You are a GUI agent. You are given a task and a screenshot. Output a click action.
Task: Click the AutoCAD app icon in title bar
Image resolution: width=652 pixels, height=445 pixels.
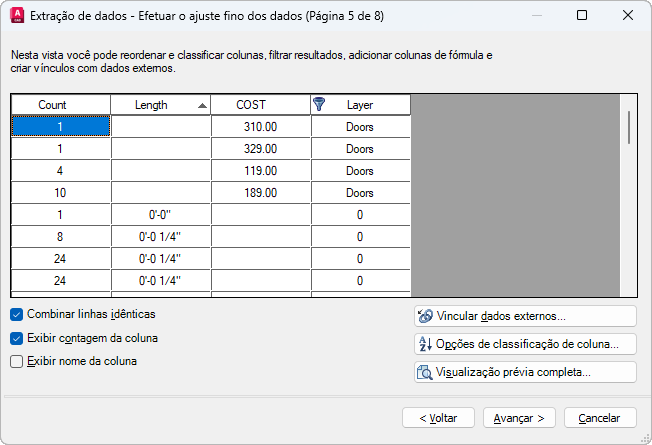click(x=16, y=16)
